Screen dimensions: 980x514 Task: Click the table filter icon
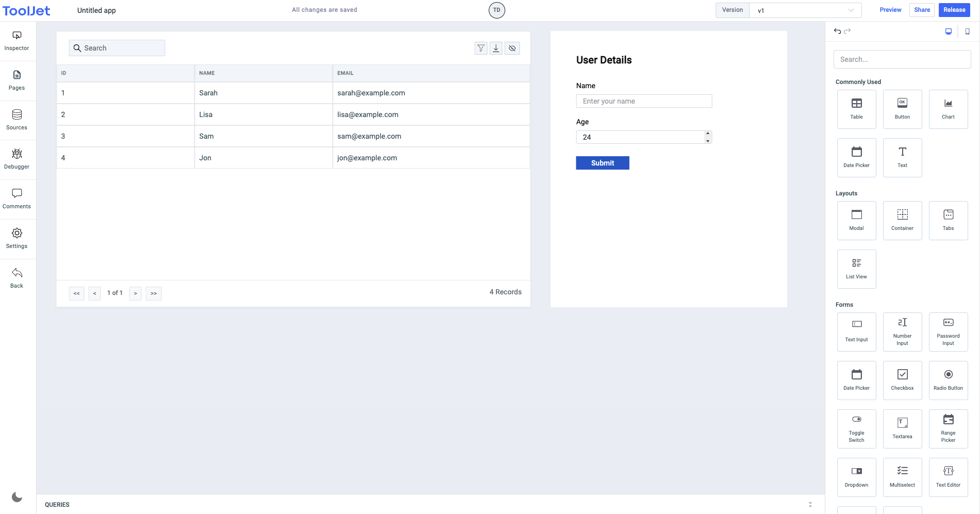480,48
